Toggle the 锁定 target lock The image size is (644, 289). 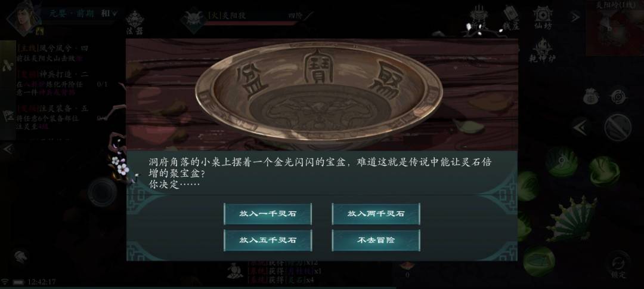(618, 266)
